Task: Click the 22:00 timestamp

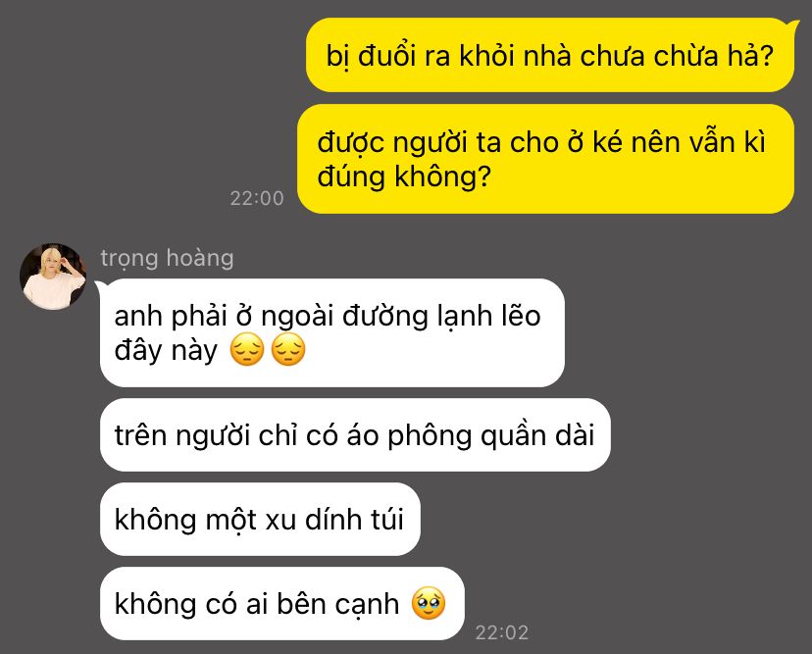Action: [257, 198]
